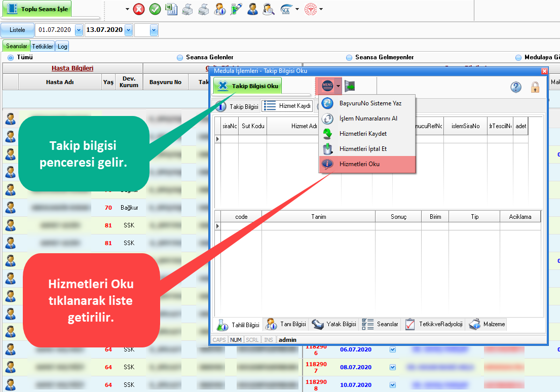Open the 01.07.2020 date picker dropdown
This screenshot has width=560, height=392.
tap(79, 30)
